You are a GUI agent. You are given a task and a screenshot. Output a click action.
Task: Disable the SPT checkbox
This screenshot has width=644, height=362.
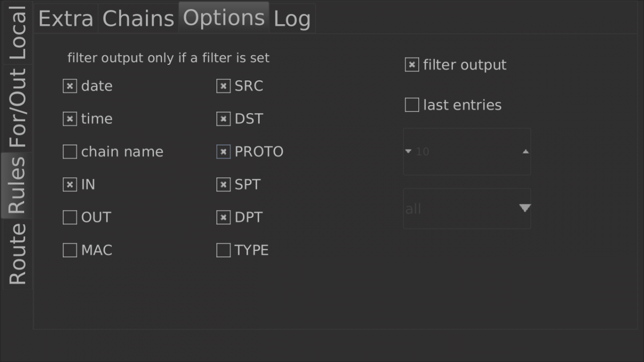(x=223, y=185)
